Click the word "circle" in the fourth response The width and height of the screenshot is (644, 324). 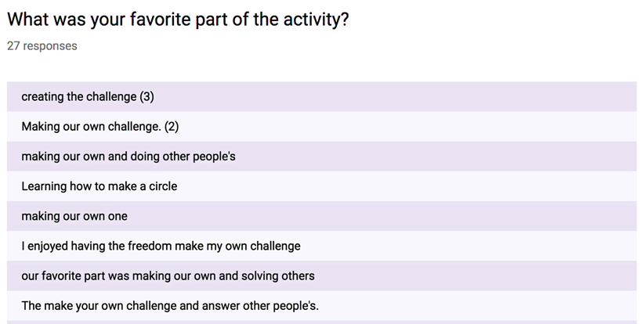coord(162,186)
